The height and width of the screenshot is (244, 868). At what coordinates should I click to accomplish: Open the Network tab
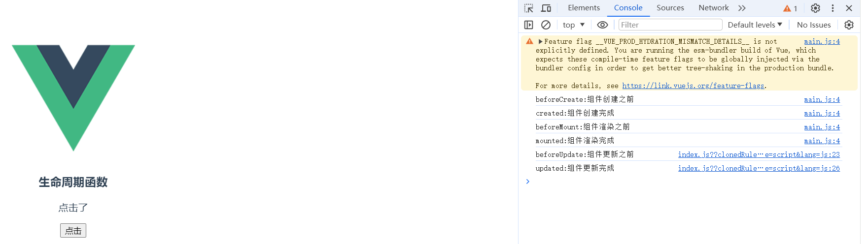coord(713,8)
